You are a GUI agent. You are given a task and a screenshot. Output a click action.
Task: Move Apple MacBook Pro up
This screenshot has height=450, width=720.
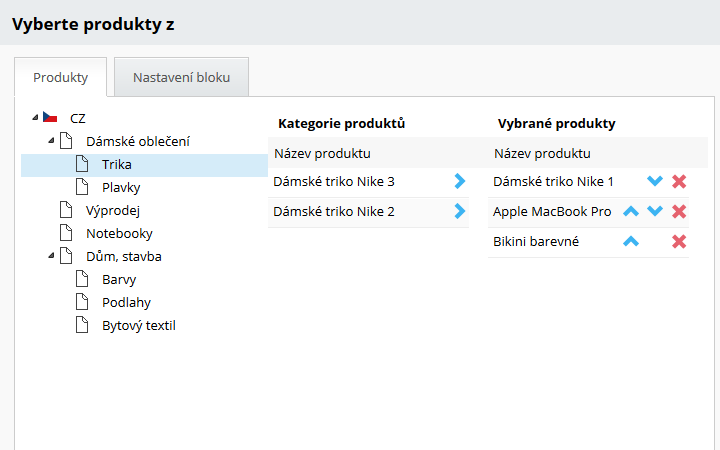point(631,211)
